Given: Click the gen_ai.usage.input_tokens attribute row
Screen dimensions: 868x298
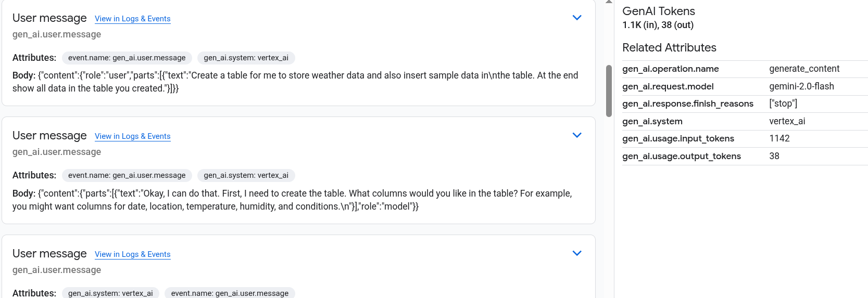Looking at the screenshot, I should 745,138.
